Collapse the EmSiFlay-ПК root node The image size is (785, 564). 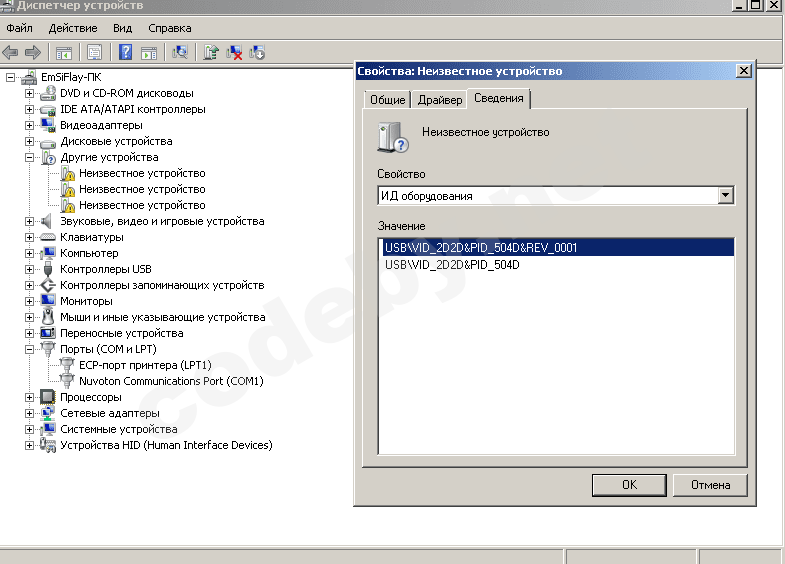10,77
